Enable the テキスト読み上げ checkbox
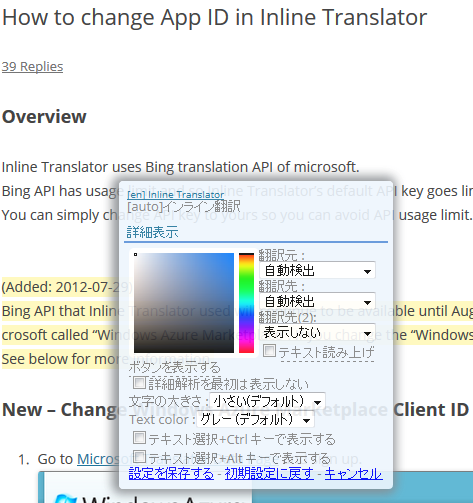 [269, 351]
